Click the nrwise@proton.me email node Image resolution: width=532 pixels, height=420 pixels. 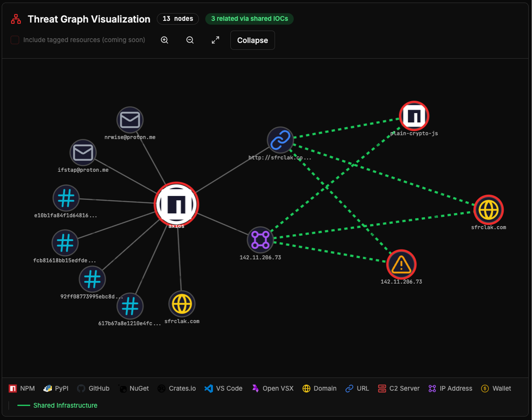[x=130, y=120]
